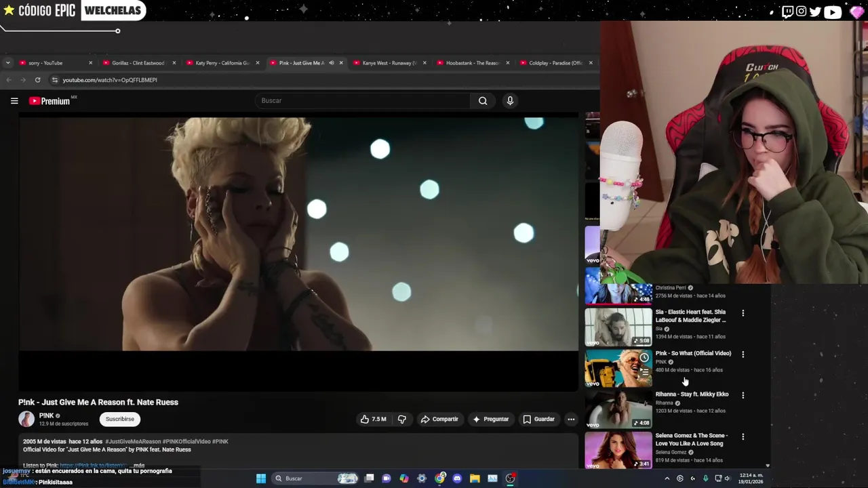Screen dimensions: 868x488
Task: Open options menu for P!nk - So What
Action: (x=743, y=354)
